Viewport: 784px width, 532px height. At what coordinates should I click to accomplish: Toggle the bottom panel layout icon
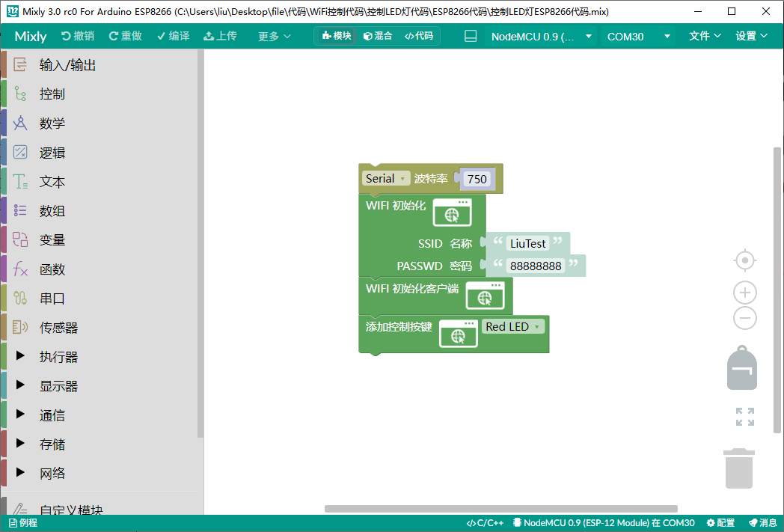tap(471, 36)
